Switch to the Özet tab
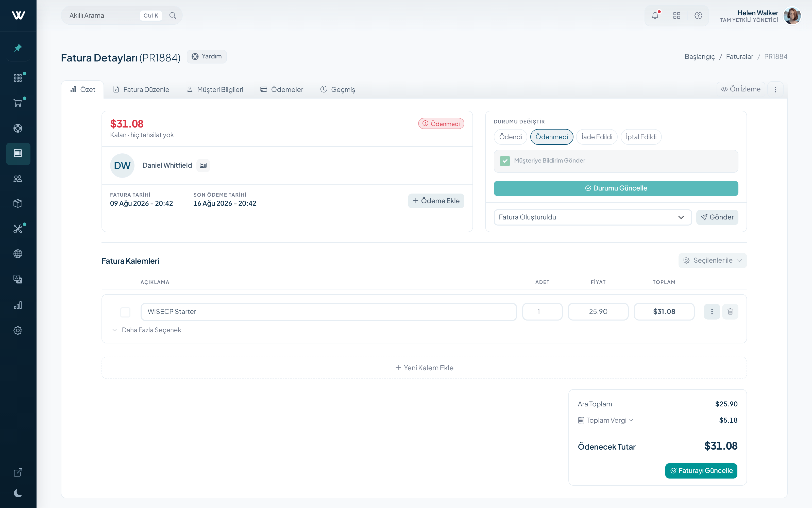The image size is (812, 508). 82,90
